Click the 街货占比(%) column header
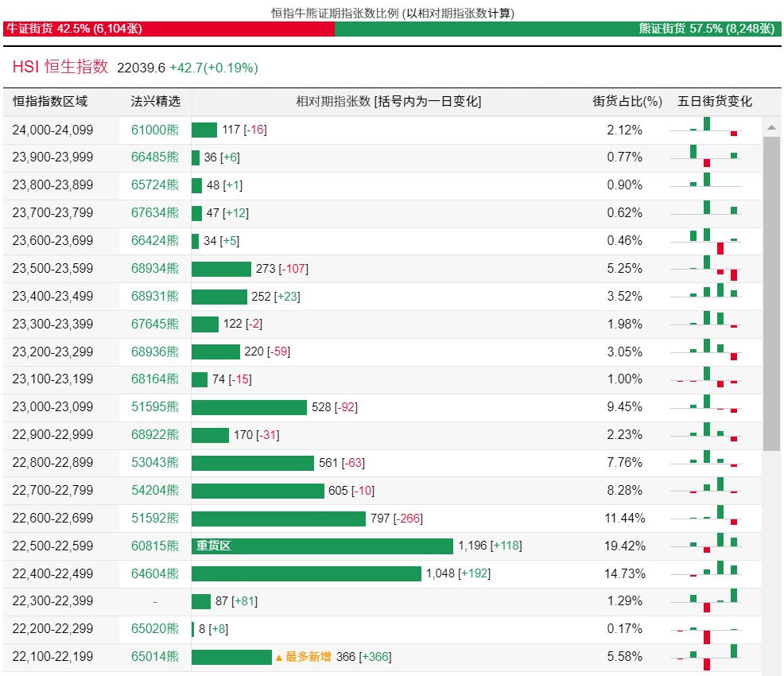Screen dimensions: 784x676 627,102
